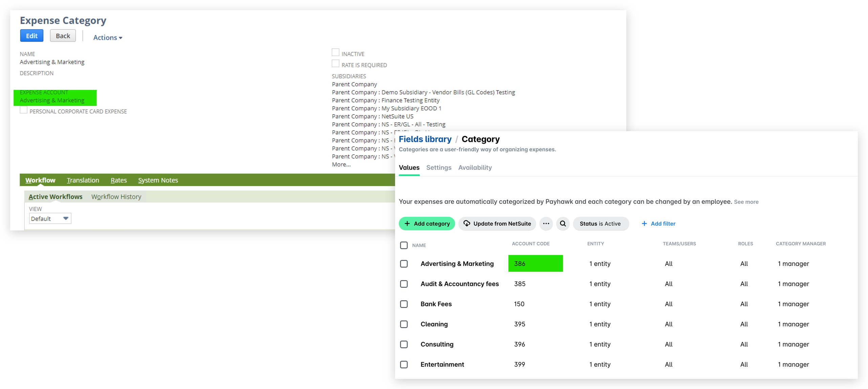Click the Back button
868x389 pixels.
pyautogui.click(x=63, y=36)
